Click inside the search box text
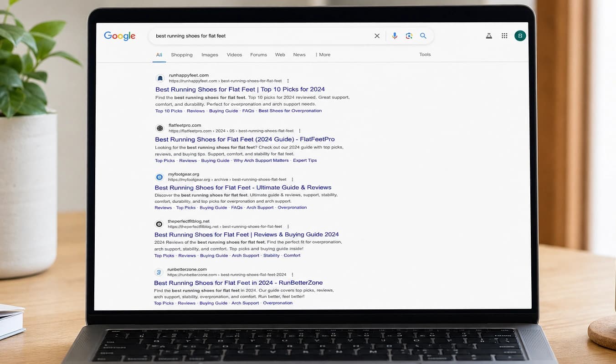Viewport: 616px width, 364px height. coord(191,36)
